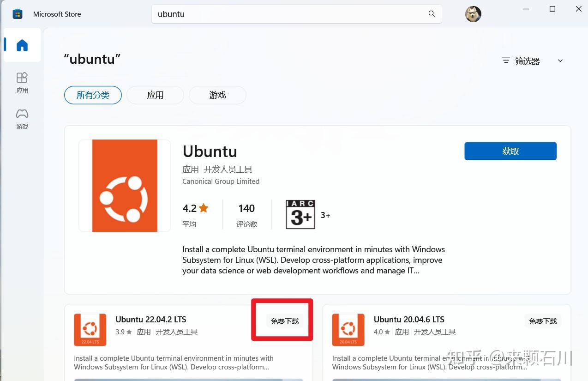Open the Ubuntu app icon thumbnail

(124, 186)
